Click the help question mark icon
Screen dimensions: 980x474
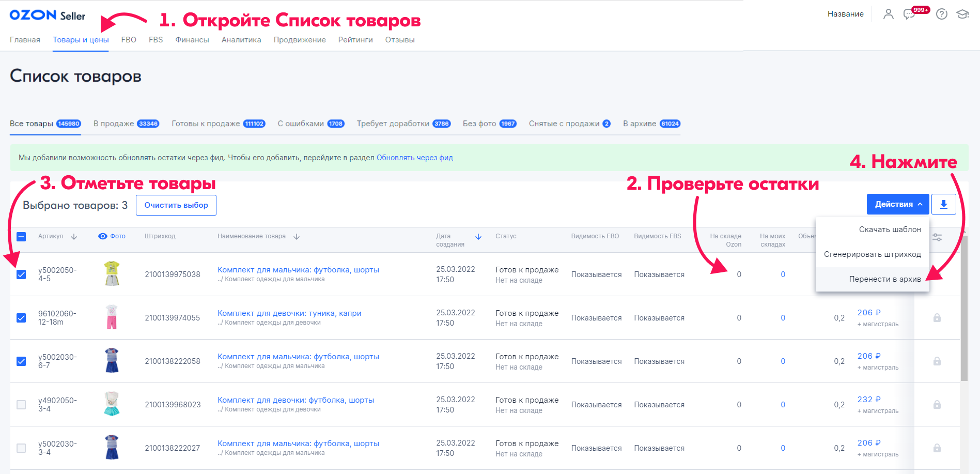click(x=942, y=14)
